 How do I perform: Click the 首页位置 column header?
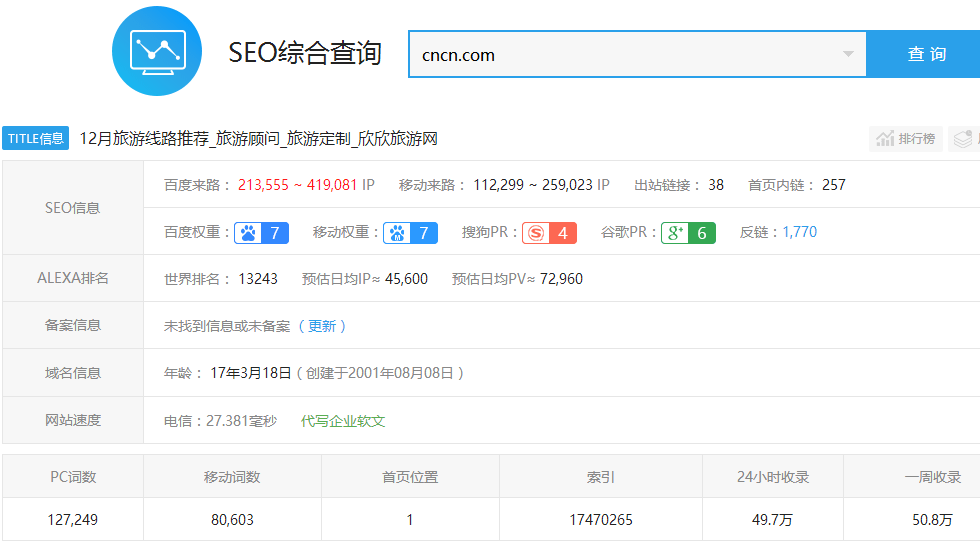pyautogui.click(x=410, y=477)
